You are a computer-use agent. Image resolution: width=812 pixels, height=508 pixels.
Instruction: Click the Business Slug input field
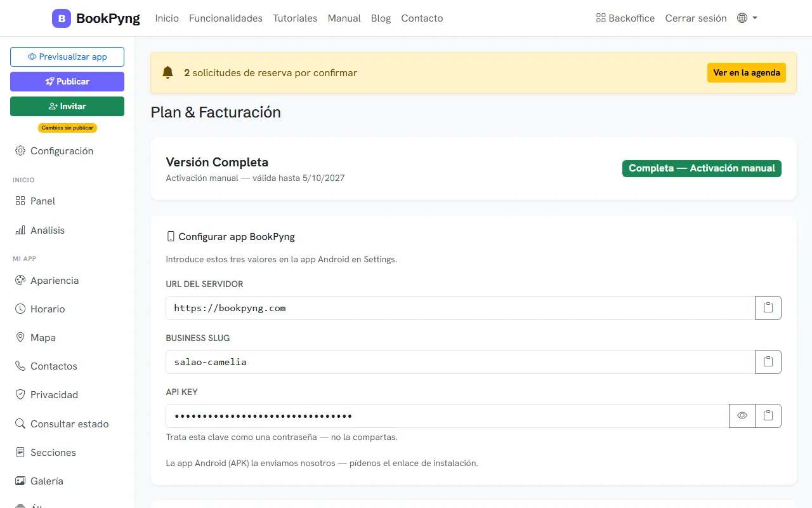461,362
